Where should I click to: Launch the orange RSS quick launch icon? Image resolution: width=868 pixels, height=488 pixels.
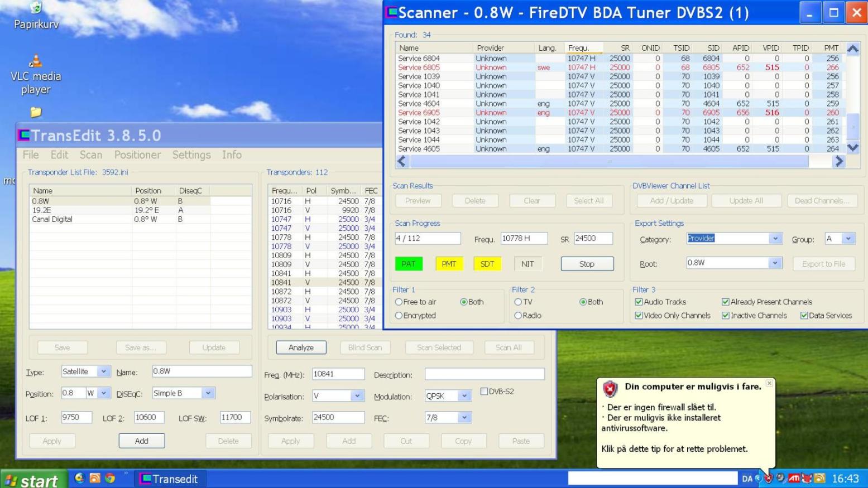[95, 478]
